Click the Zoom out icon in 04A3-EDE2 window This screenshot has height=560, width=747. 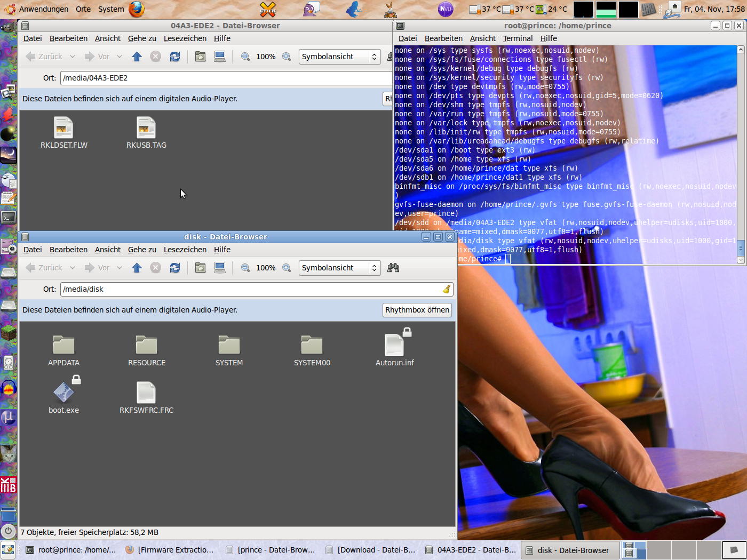click(x=245, y=57)
